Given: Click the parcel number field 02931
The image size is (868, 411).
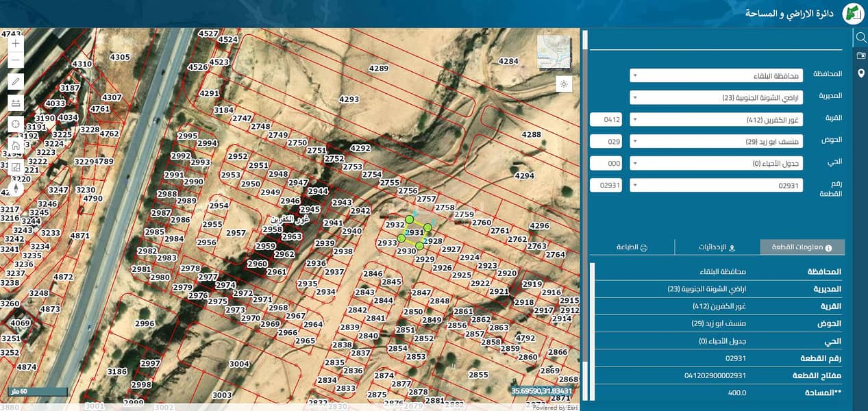Looking at the screenshot, I should [606, 185].
